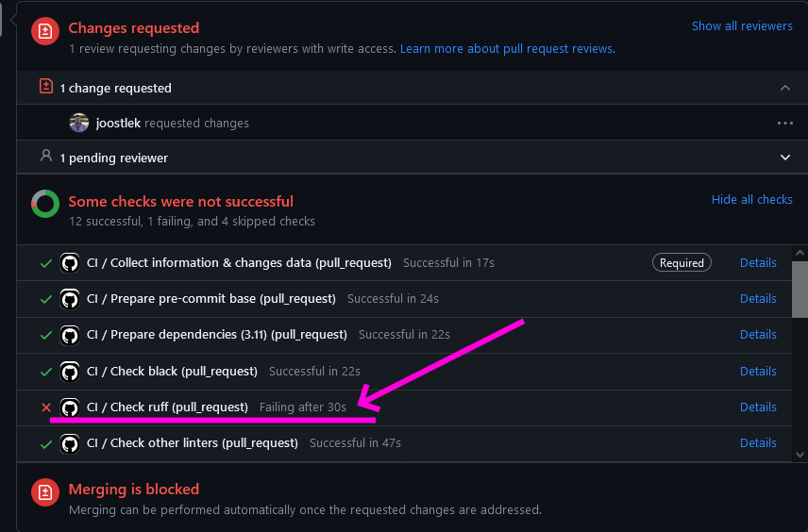808x532 pixels.
Task: Click Show all reviewers link
Action: (x=742, y=26)
